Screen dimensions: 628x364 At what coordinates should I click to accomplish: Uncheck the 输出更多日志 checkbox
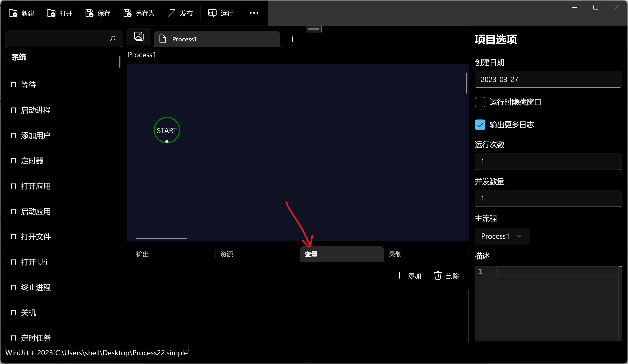[480, 125]
